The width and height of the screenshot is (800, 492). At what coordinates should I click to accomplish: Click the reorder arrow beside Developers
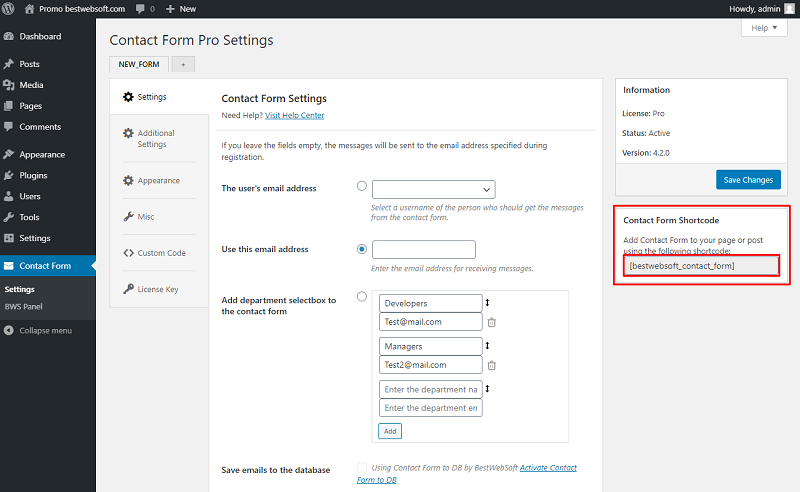coord(487,303)
